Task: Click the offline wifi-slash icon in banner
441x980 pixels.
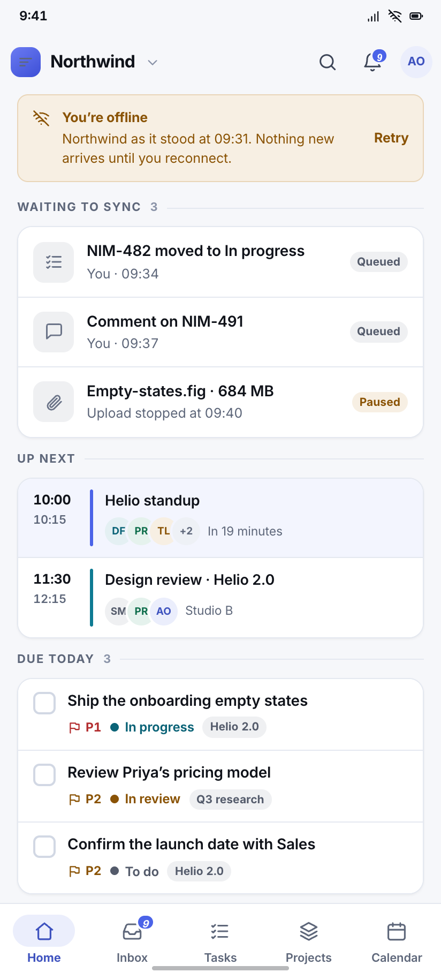Action: tap(41, 118)
